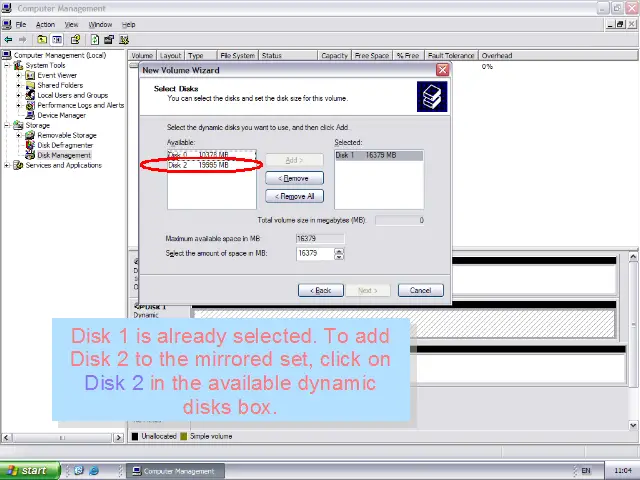
Task: Click the disk view settings toolbar icon
Action: click(x=124, y=40)
